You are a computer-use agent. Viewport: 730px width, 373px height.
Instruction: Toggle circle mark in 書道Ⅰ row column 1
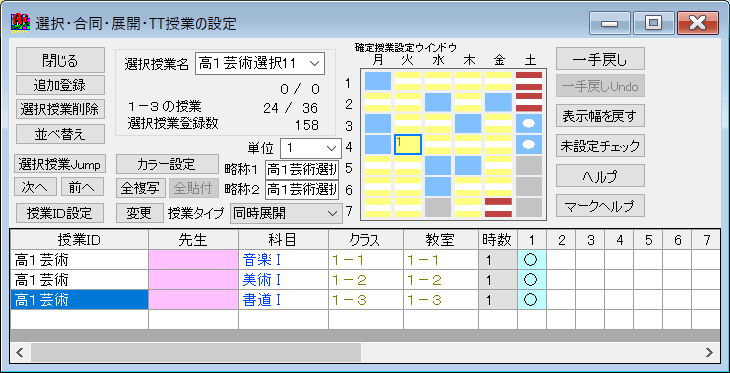532,300
